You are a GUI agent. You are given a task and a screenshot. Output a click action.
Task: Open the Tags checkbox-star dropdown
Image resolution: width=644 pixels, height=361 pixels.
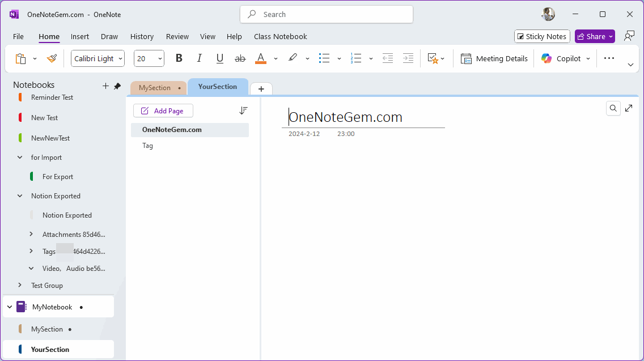point(436,59)
